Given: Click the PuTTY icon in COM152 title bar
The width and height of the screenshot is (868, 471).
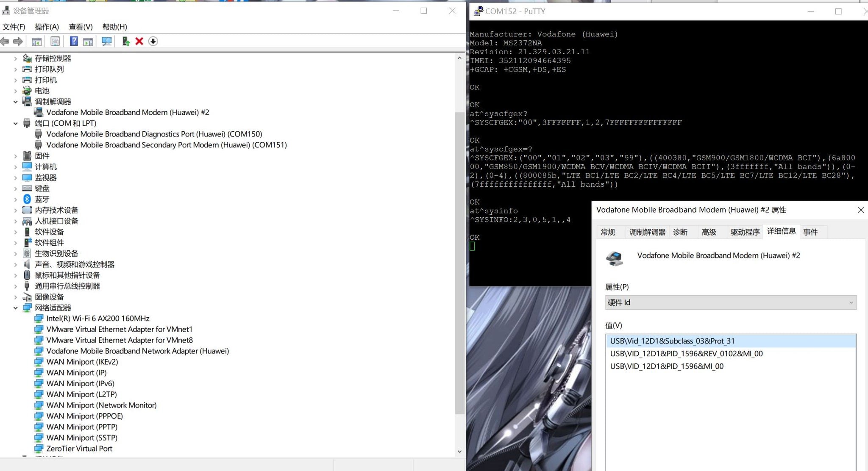Looking at the screenshot, I should click(478, 11).
